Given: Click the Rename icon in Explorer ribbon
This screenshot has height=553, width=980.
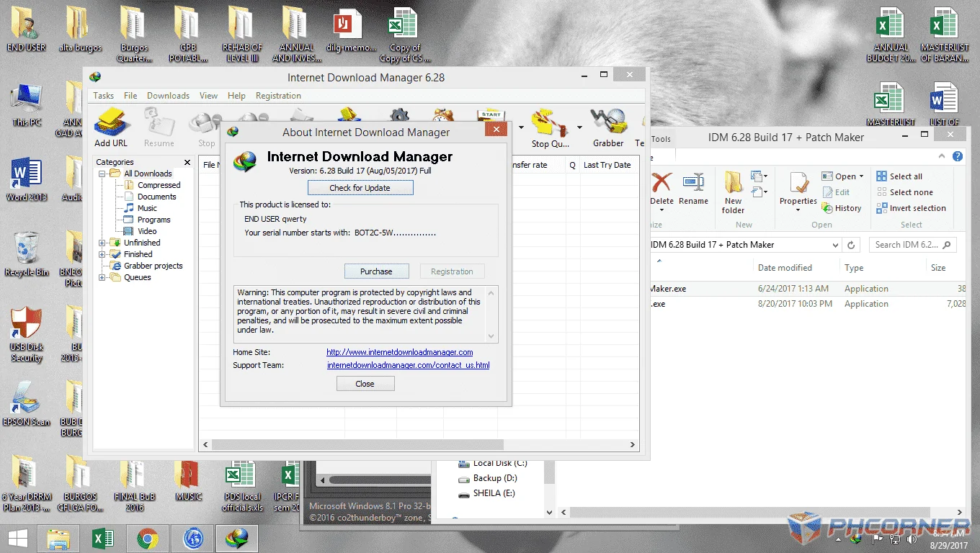Looking at the screenshot, I should pyautogui.click(x=693, y=189).
